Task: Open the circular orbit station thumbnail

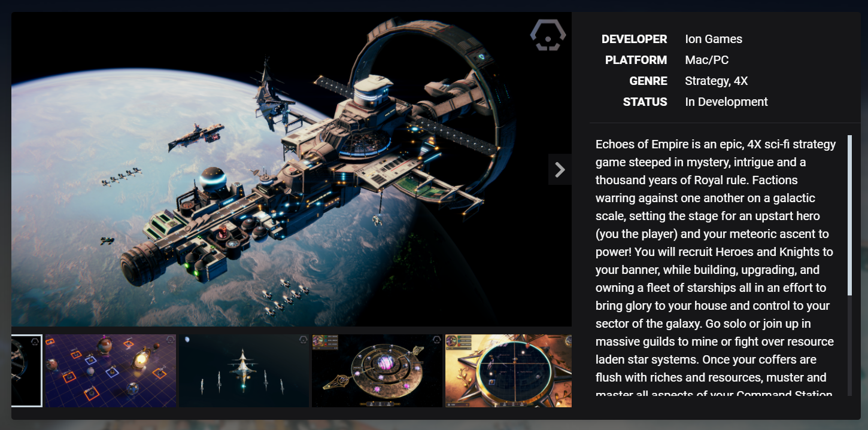Action: point(377,371)
